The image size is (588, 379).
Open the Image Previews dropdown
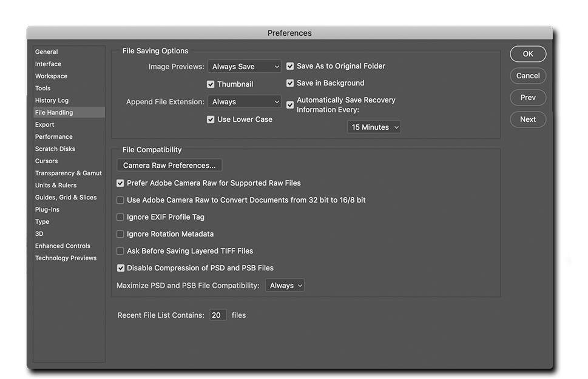click(x=244, y=66)
